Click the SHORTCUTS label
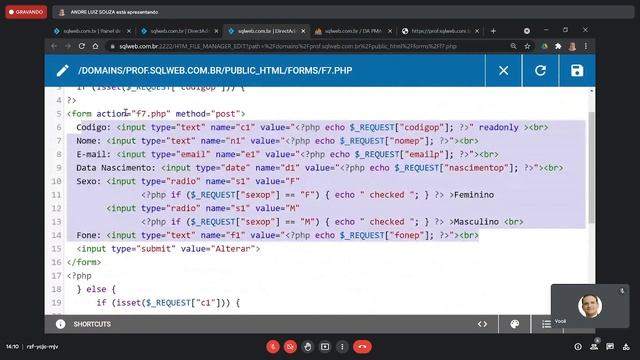Viewport: 640px width, 360px height. [x=92, y=324]
